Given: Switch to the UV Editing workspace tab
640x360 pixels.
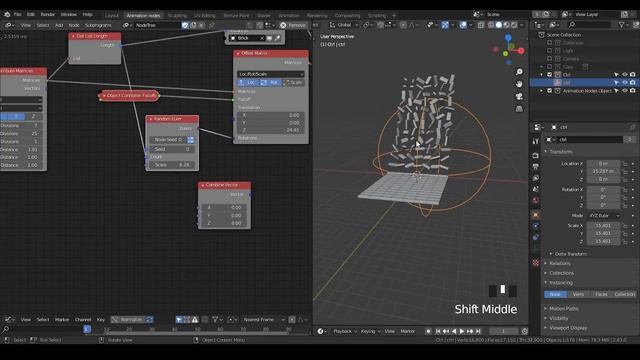Looking at the screenshot, I should tap(204, 16).
